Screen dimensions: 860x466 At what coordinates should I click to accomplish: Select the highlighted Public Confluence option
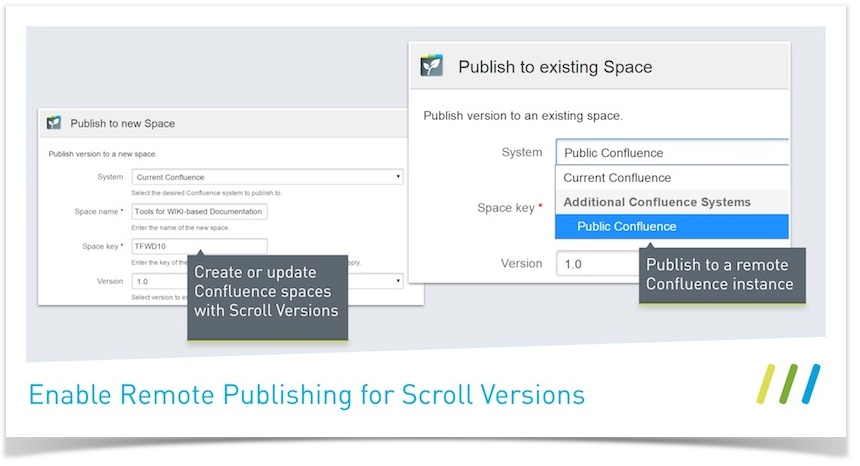[672, 226]
